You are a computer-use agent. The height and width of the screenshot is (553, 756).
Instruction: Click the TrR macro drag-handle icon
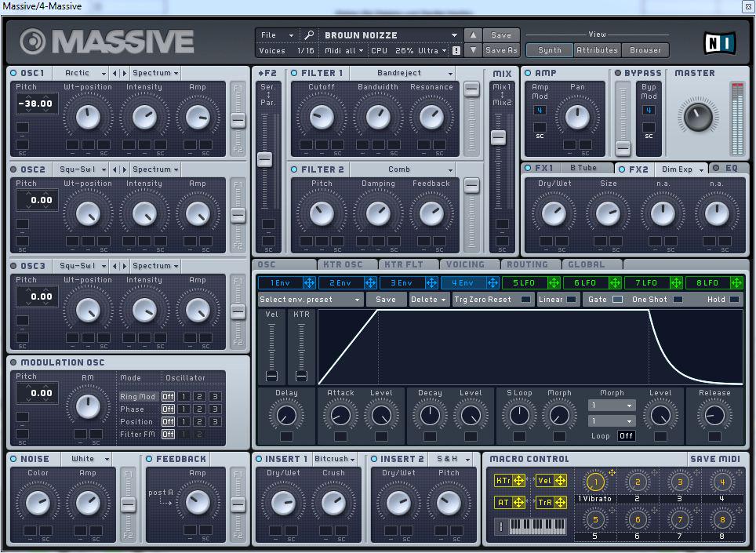click(x=560, y=502)
